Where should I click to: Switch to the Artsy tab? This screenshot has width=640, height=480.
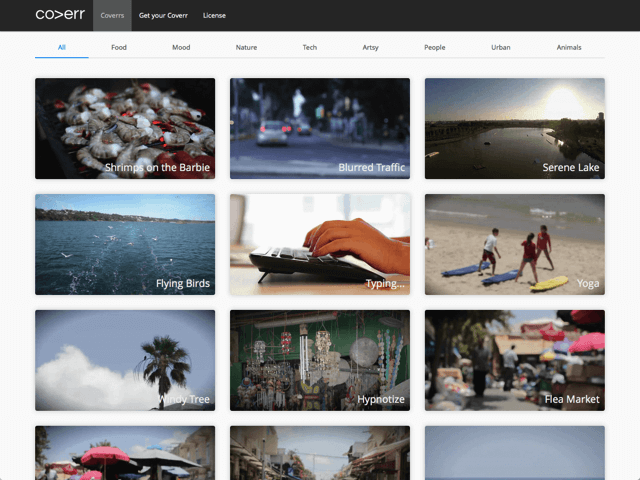371,47
